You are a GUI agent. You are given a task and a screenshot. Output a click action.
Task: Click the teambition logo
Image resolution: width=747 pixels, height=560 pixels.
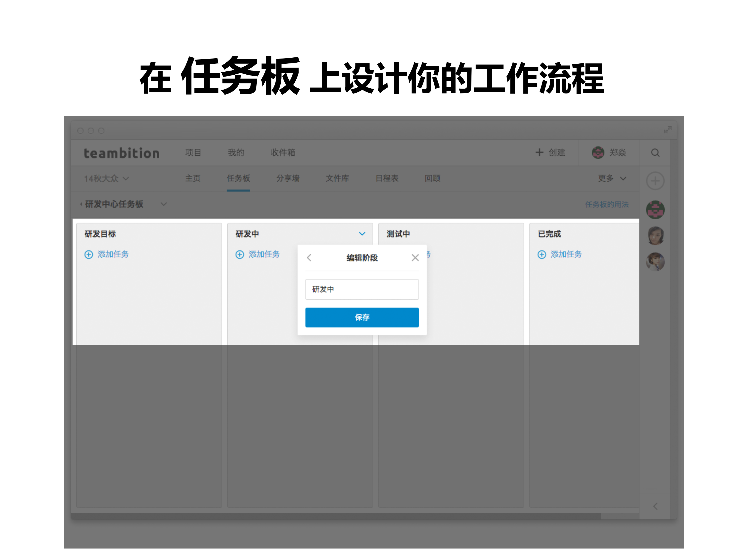(121, 153)
